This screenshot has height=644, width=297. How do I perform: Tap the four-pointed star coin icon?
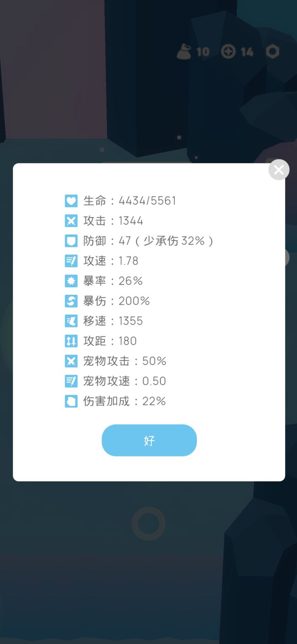pos(229,51)
